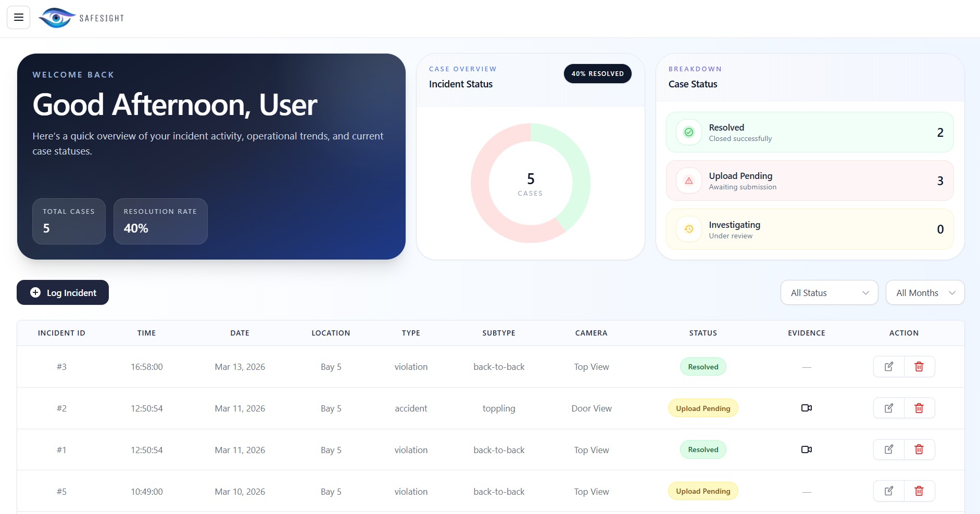Delete incident #3 with trash icon
Screen dimensions: 980x514
click(x=919, y=367)
